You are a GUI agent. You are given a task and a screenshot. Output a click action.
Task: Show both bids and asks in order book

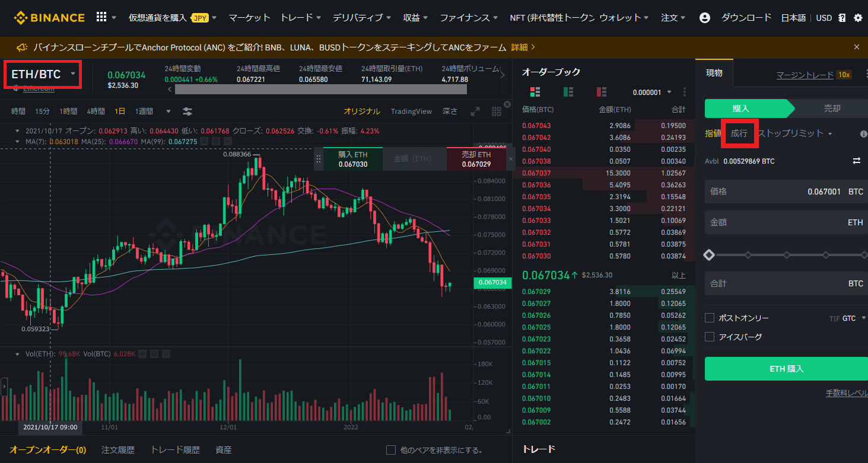click(x=535, y=92)
